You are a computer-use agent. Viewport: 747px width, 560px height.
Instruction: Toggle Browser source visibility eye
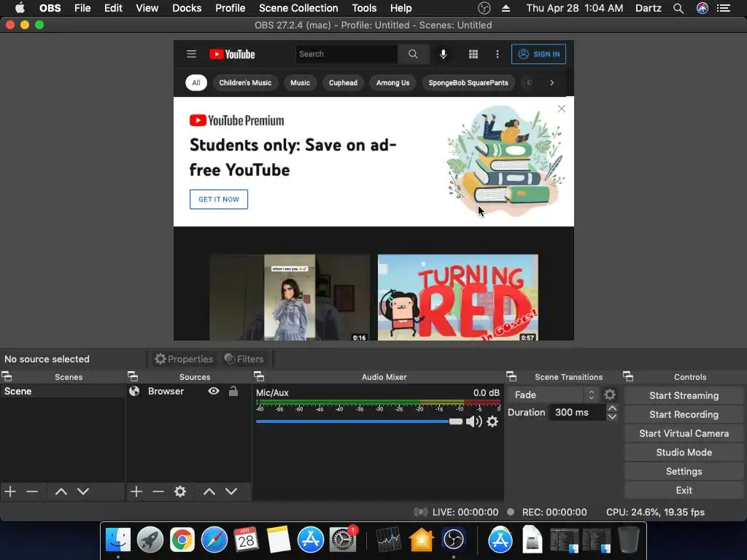[214, 391]
